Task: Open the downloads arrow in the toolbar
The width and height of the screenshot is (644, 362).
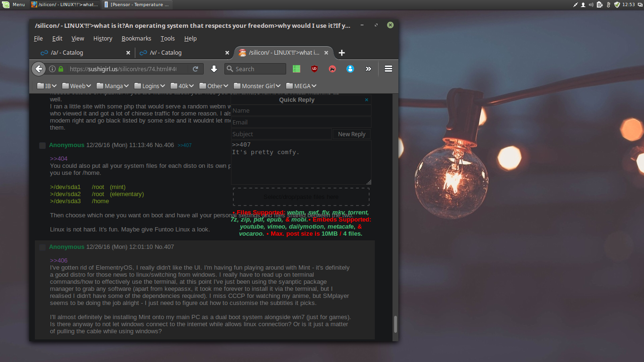Action: tap(214, 69)
